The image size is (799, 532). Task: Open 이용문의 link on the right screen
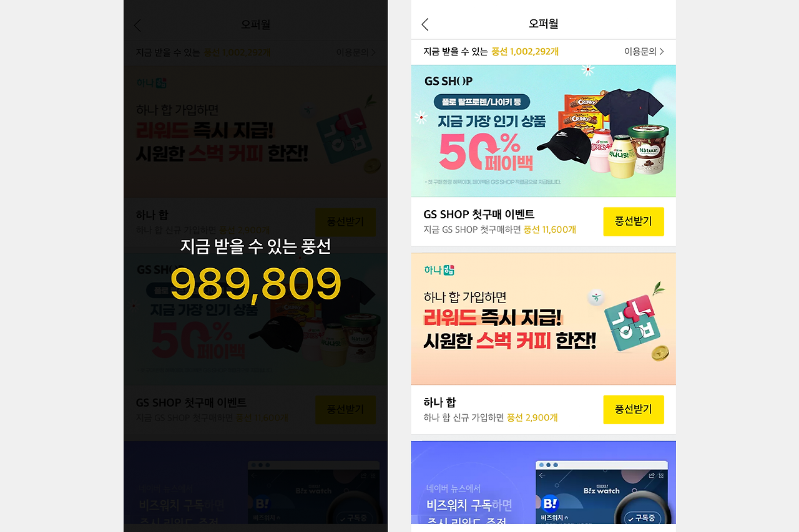point(644,52)
